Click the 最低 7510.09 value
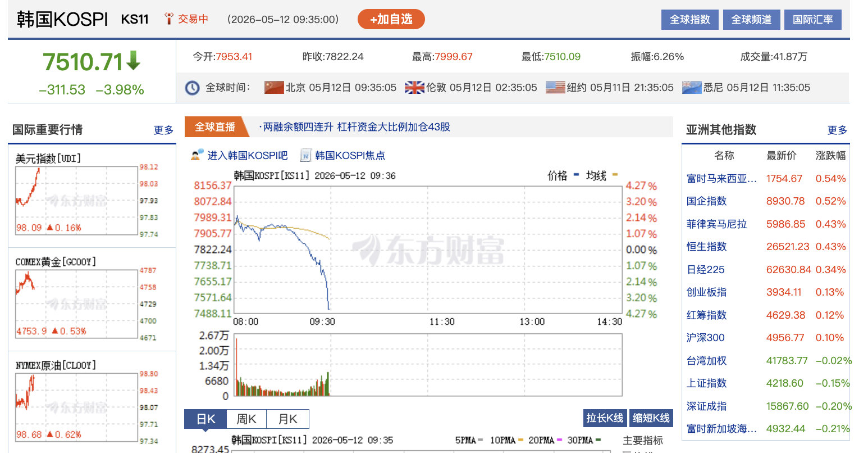 562,57
